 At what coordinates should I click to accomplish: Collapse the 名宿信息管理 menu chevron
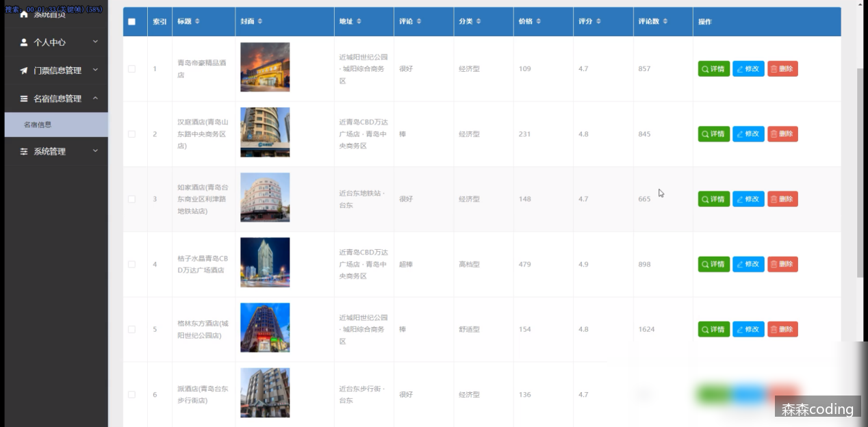[x=95, y=98]
